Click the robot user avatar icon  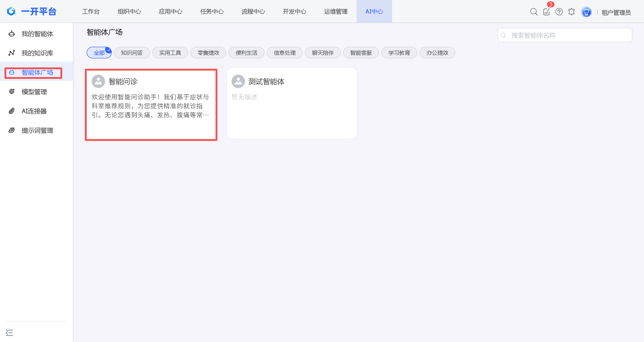click(x=586, y=12)
